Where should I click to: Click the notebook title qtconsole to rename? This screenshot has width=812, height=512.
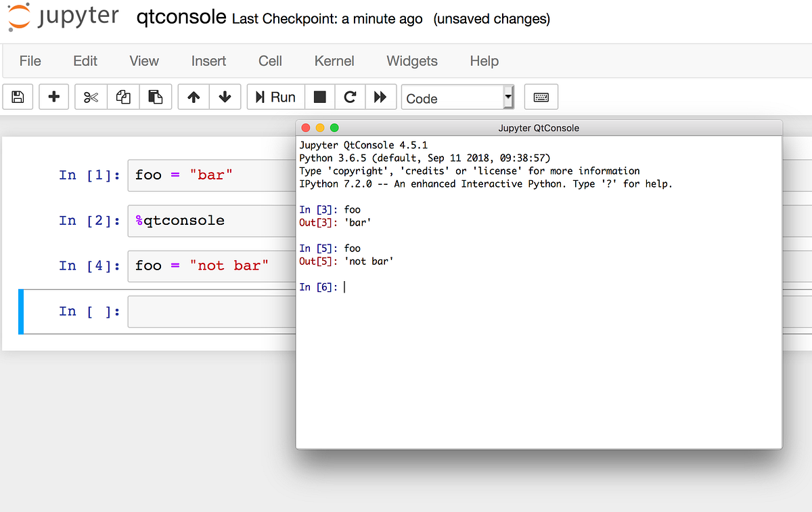(x=181, y=18)
